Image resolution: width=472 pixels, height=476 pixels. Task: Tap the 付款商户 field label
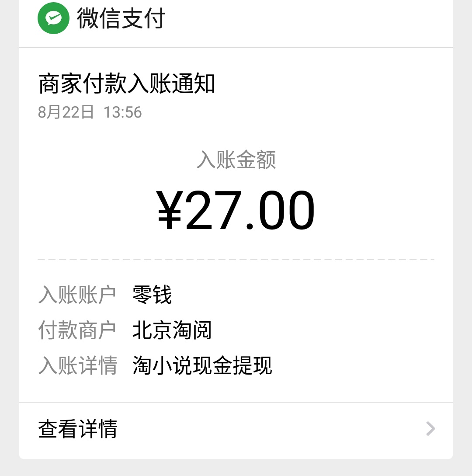click(x=77, y=330)
